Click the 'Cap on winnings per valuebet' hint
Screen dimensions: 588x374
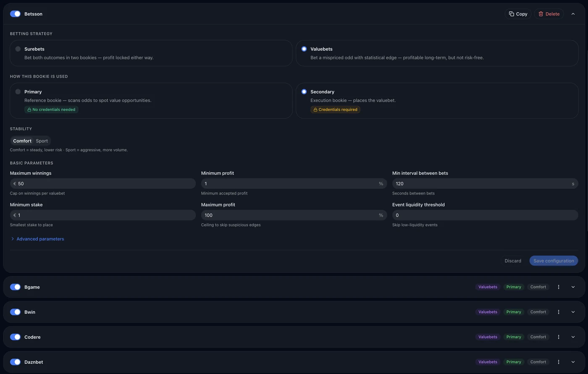[37, 193]
